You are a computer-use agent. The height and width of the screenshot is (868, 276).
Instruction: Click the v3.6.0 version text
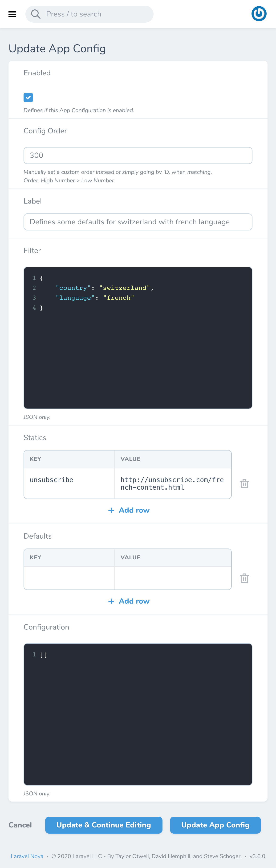(257, 856)
